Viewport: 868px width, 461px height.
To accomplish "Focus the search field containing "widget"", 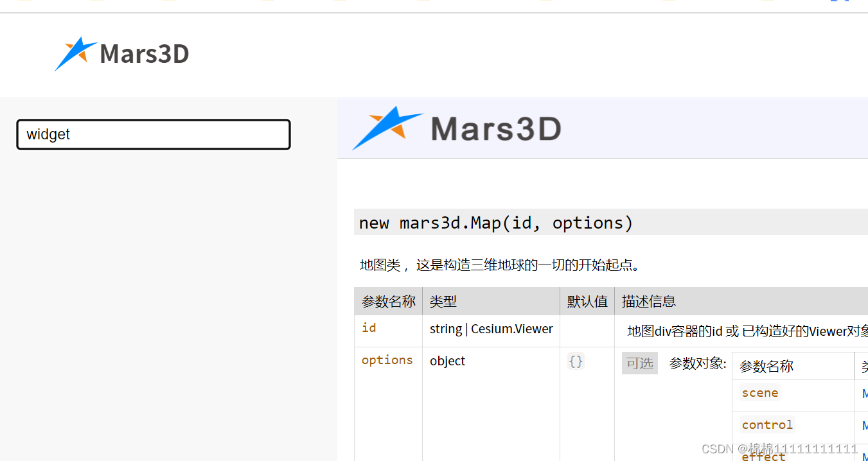I will pos(154,134).
